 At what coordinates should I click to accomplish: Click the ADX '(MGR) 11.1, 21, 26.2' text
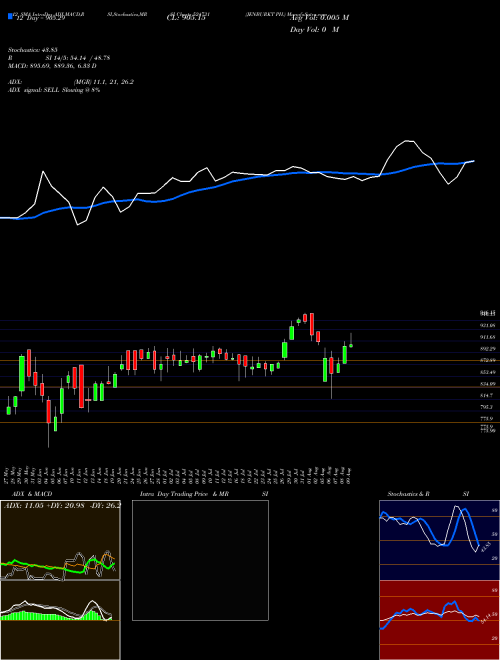pos(104,82)
